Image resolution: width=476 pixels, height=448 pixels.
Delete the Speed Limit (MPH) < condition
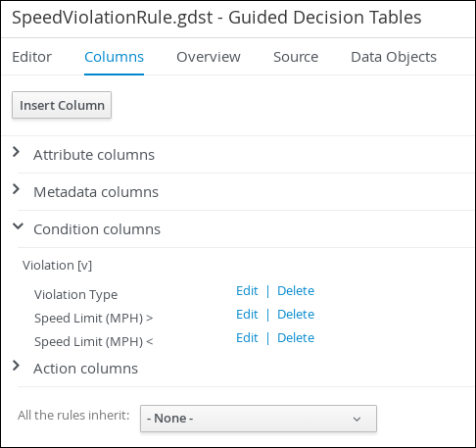(x=296, y=338)
